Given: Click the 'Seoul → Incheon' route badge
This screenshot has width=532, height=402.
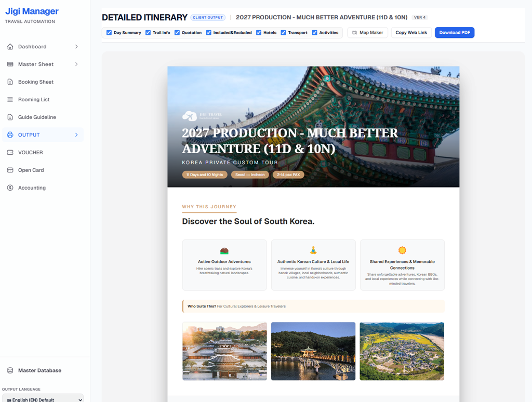Looking at the screenshot, I should 250,175.
